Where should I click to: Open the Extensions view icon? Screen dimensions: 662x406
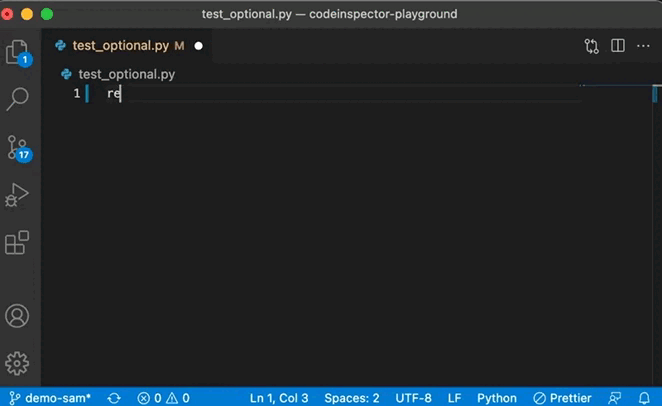(18, 242)
